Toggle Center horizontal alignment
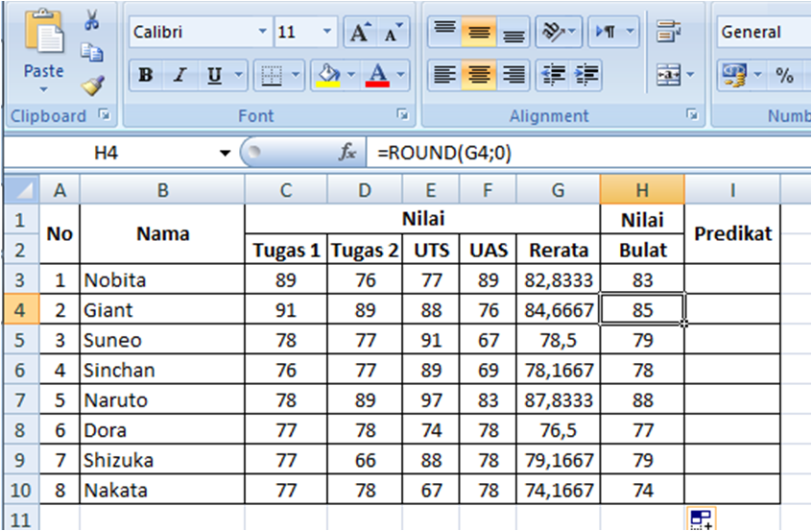Screen dimensions: 812x531 (479, 75)
